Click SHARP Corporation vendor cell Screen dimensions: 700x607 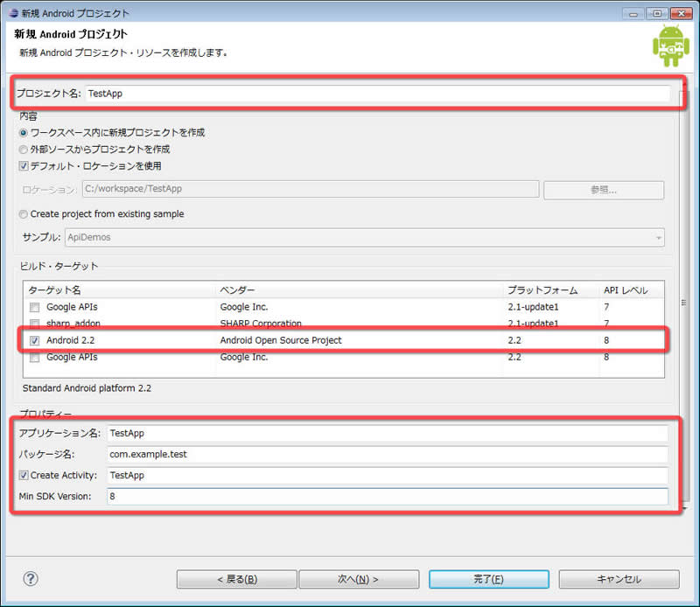pyautogui.click(x=261, y=323)
